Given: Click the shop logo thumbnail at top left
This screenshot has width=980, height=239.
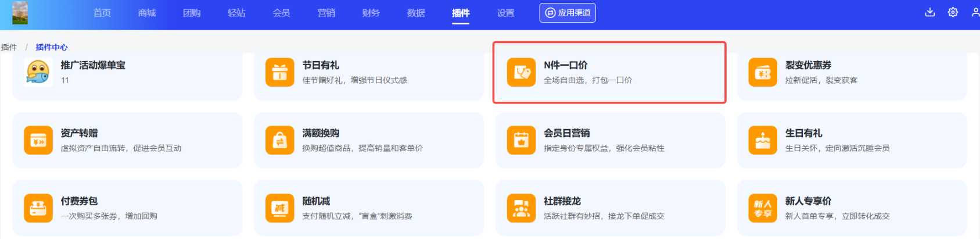Looking at the screenshot, I should 20,13.
